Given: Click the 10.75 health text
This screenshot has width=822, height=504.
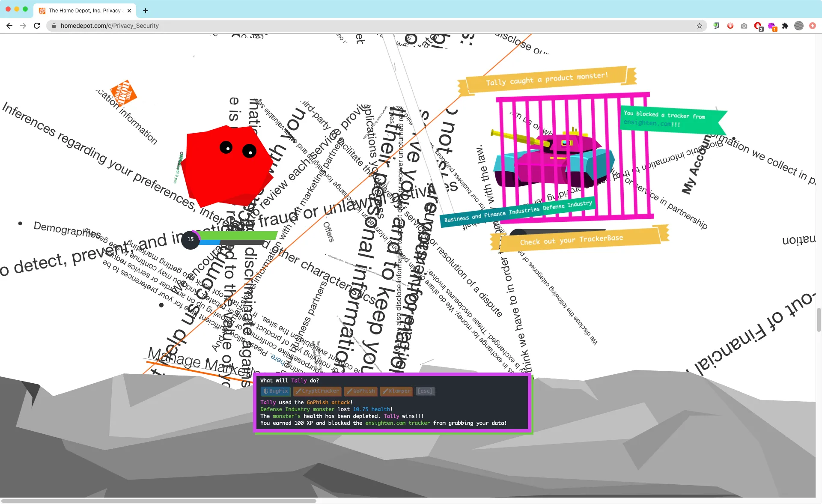Looking at the screenshot, I should [372, 409].
